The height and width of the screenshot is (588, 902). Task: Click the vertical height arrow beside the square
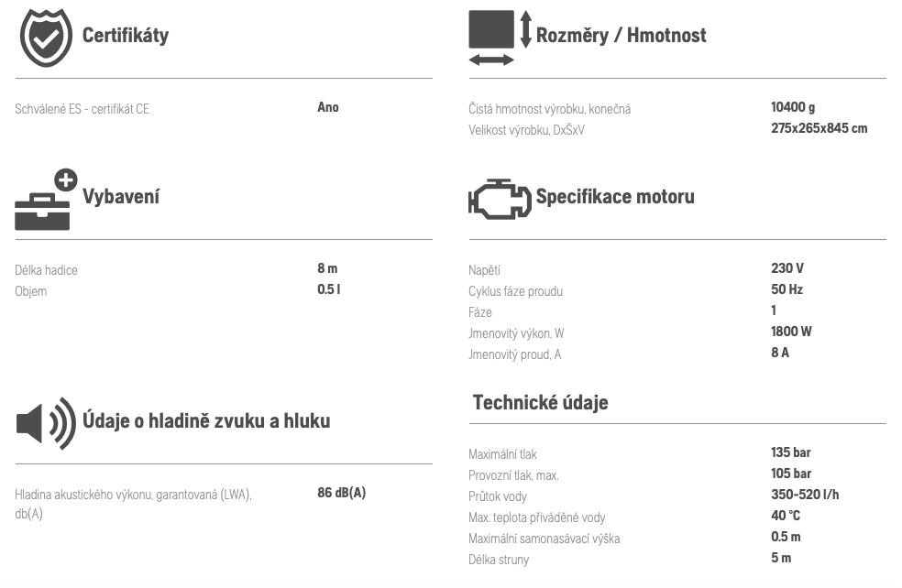(526, 29)
